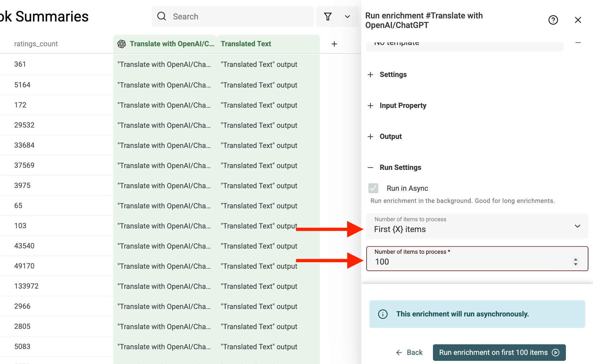Image resolution: width=593 pixels, height=364 pixels.
Task: Collapse the Run Settings section
Action: [371, 167]
